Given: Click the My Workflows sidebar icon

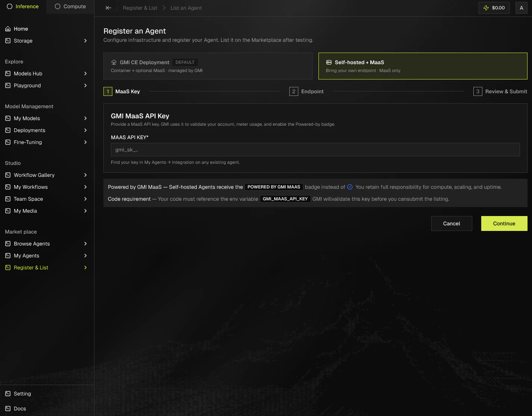Looking at the screenshot, I should point(8,187).
